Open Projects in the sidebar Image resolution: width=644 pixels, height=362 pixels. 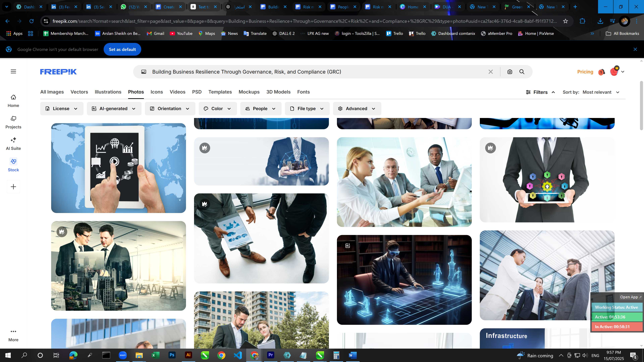coord(13,122)
